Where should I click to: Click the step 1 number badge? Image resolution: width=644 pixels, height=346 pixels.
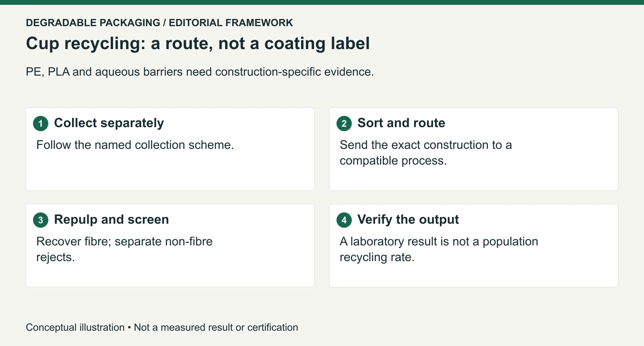(41, 124)
